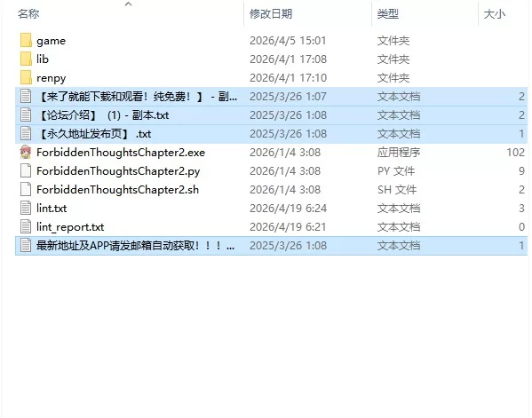Click date 2026/4/19 6:24 of lint.txt
Viewport: 532px width, 418px height.
[x=288, y=209]
